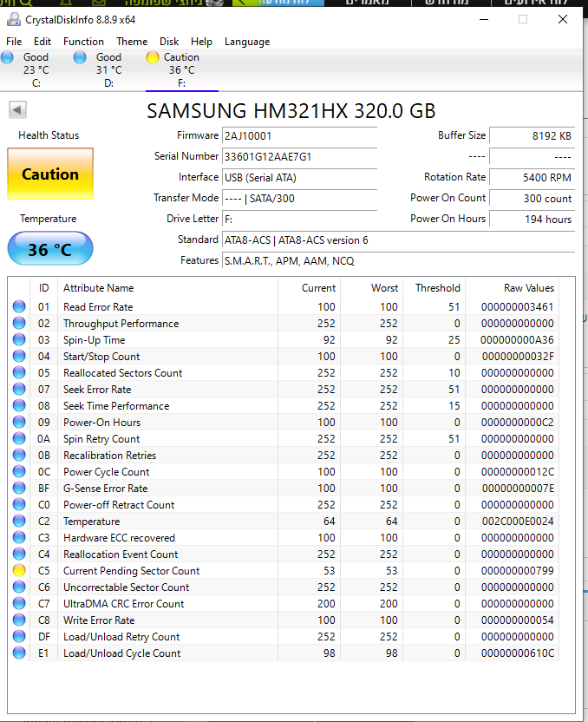Screen dimensions: 588x722
Task: Click the blue status orb for Temperature attribute
Action: (19, 522)
